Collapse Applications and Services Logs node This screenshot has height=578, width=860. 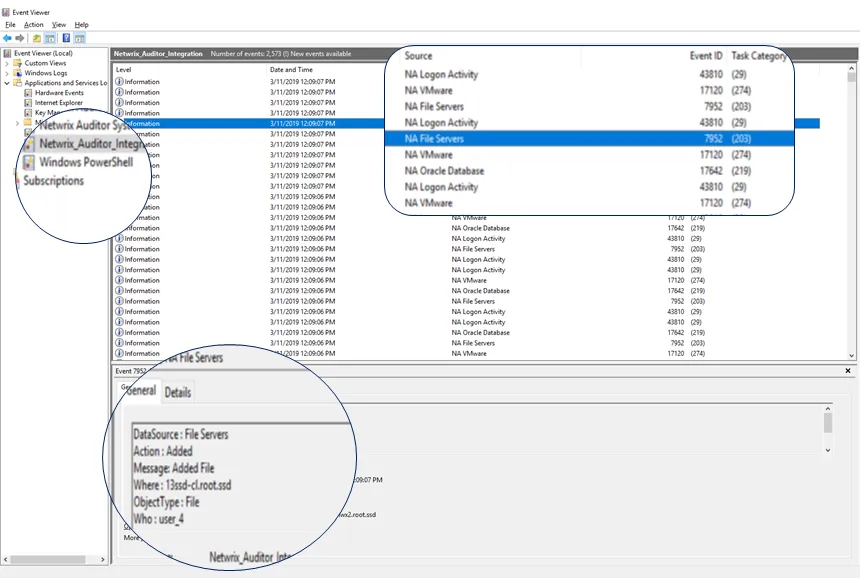point(7,83)
